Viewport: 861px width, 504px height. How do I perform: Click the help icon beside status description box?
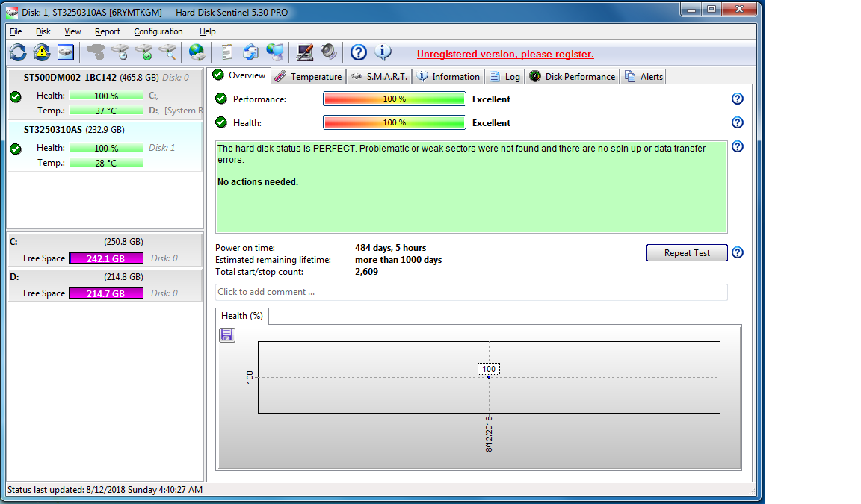(x=738, y=146)
